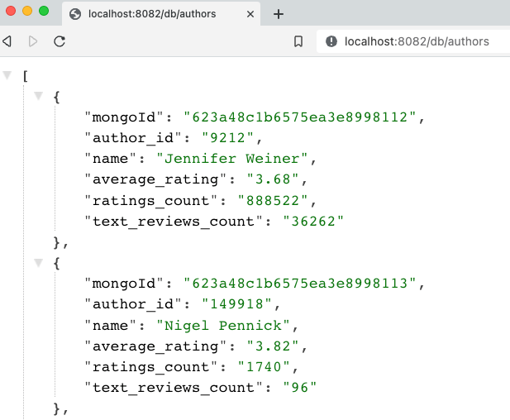510x420 pixels.
Task: Click the author_id value "149918"
Action: pyautogui.click(x=236, y=304)
